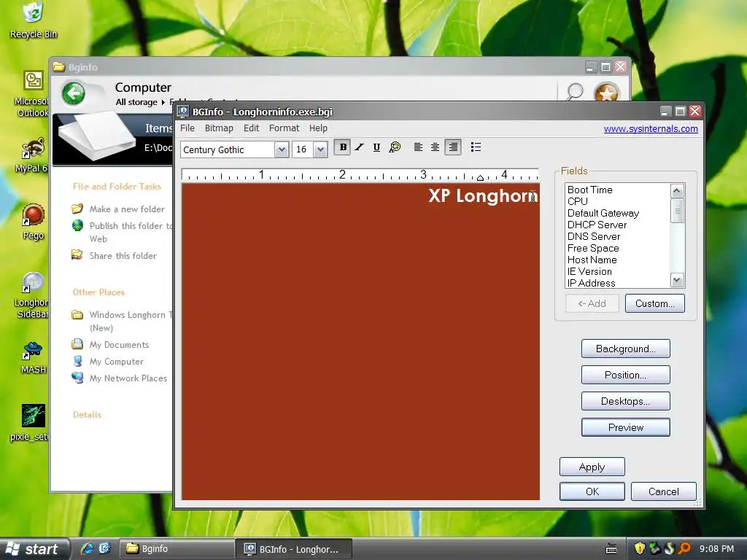The image size is (747, 560).
Task: Select Default Gateway field
Action: coord(603,213)
